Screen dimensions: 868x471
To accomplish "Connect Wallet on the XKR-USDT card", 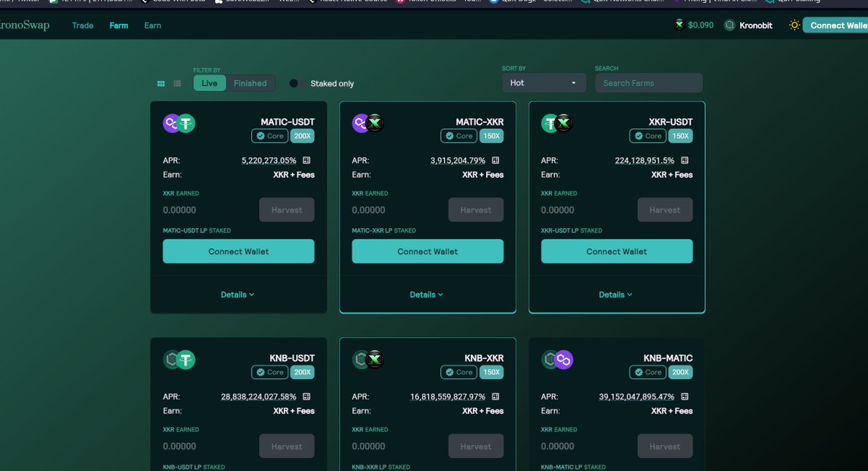I will pyautogui.click(x=617, y=251).
